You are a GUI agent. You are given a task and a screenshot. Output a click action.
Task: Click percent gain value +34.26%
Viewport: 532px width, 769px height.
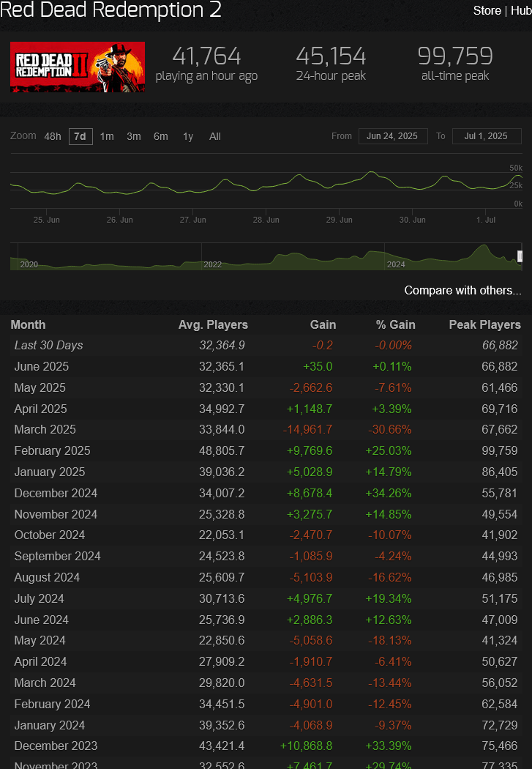(389, 493)
